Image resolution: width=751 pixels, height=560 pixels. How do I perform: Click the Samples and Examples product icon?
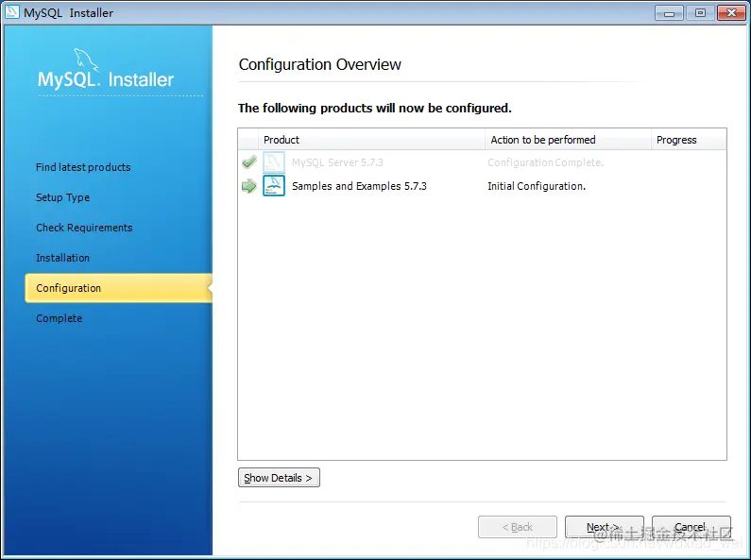(x=274, y=186)
